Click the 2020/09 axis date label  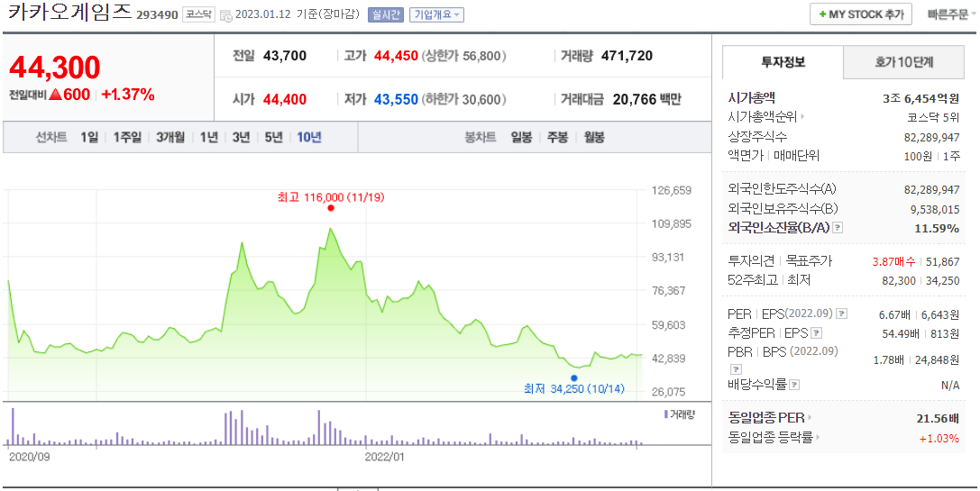point(30,457)
